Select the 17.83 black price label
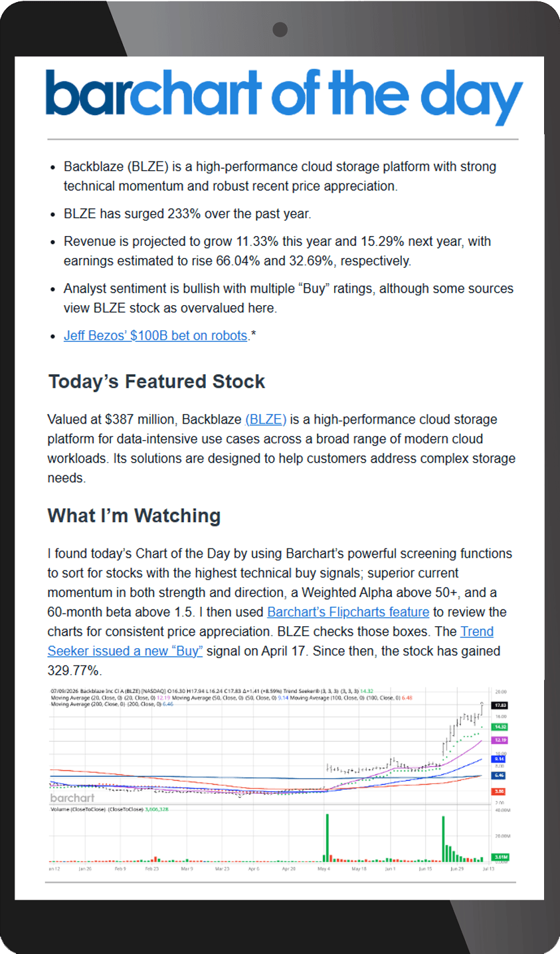560x954 pixels. tap(500, 705)
